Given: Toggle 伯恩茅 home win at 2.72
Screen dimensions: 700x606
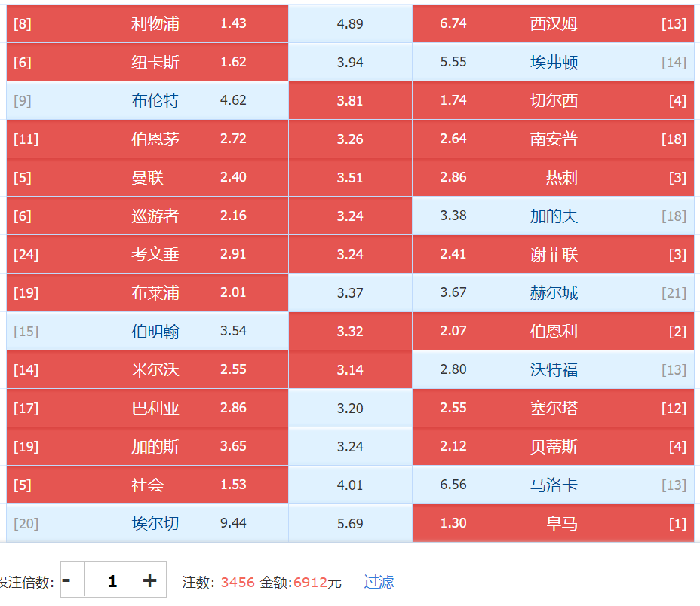Looking at the screenshot, I should tap(147, 139).
